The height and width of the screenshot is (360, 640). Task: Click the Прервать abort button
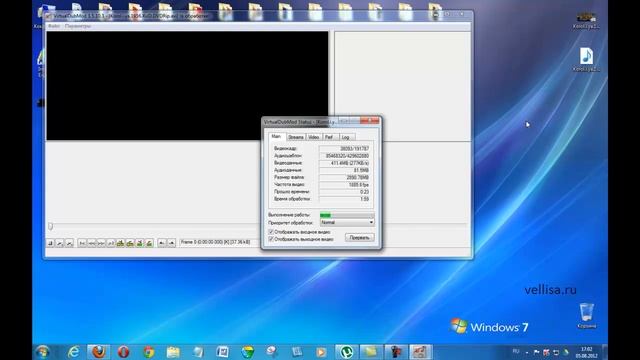pyautogui.click(x=360, y=238)
